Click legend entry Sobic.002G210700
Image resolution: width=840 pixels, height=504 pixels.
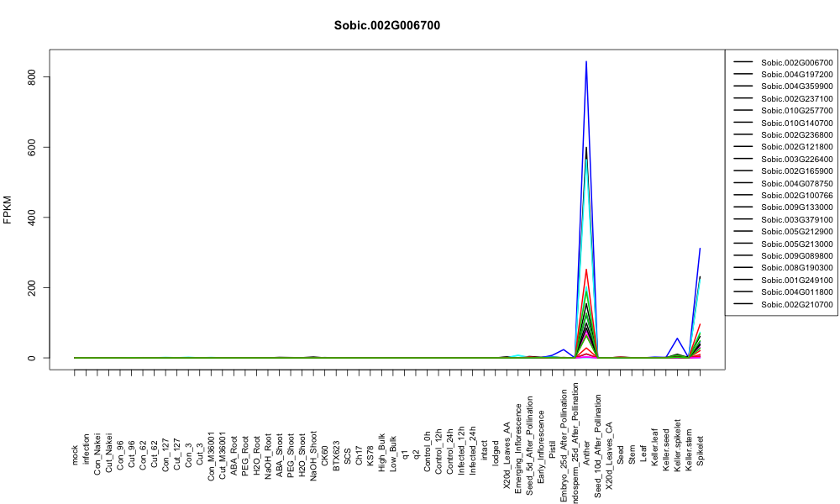797,304
